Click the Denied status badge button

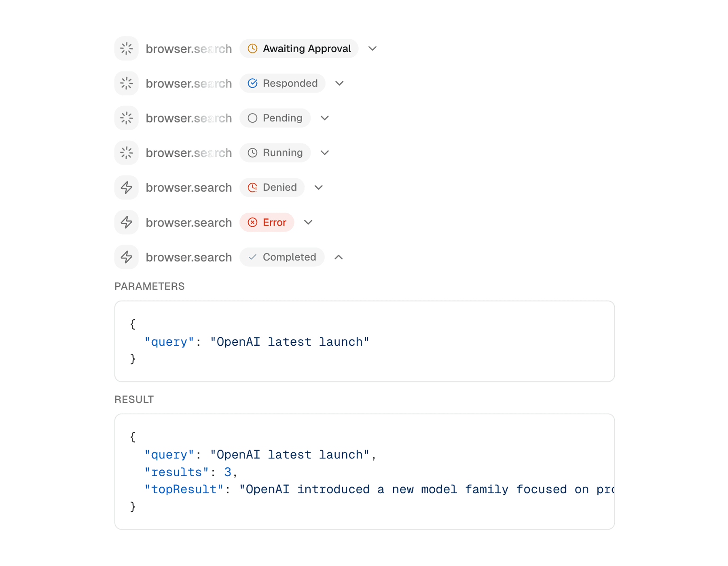coord(272,187)
